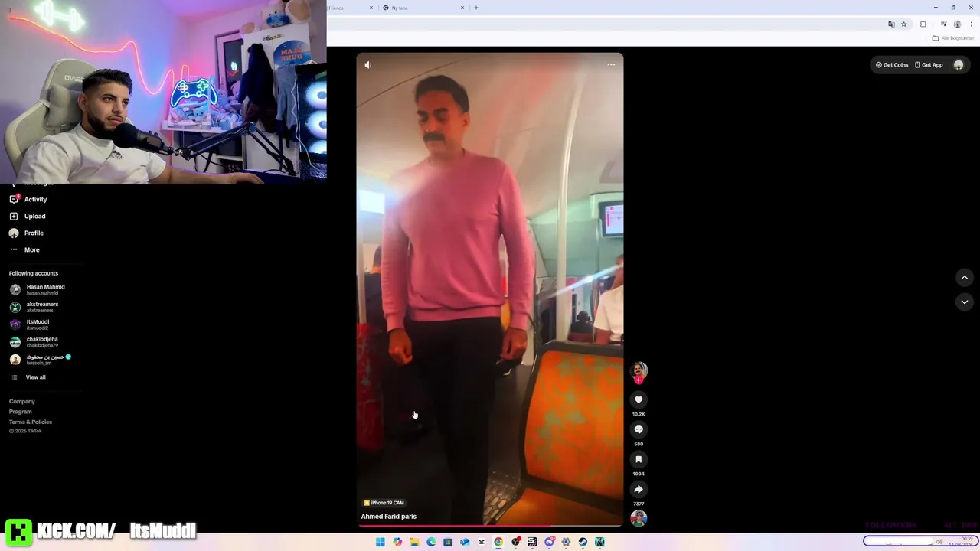Expand the Company footer section
980x551 pixels.
pos(22,402)
